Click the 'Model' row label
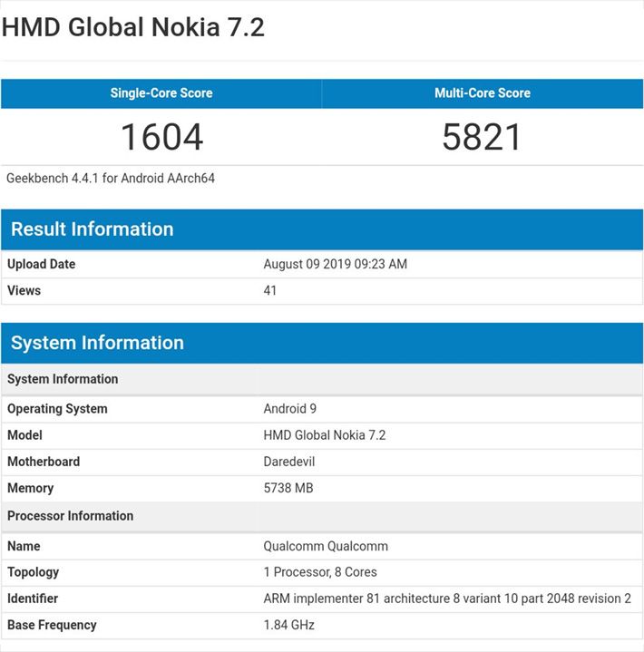 tap(25, 435)
